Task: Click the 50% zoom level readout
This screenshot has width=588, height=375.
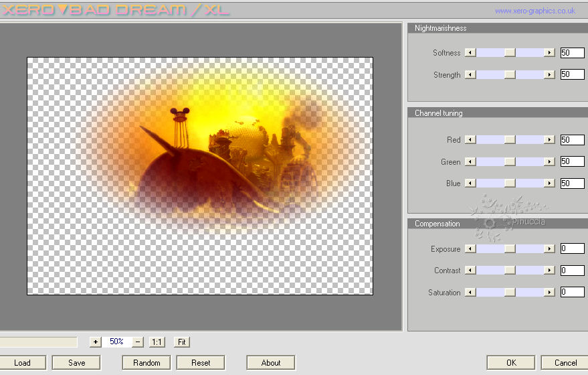Action: (x=116, y=342)
